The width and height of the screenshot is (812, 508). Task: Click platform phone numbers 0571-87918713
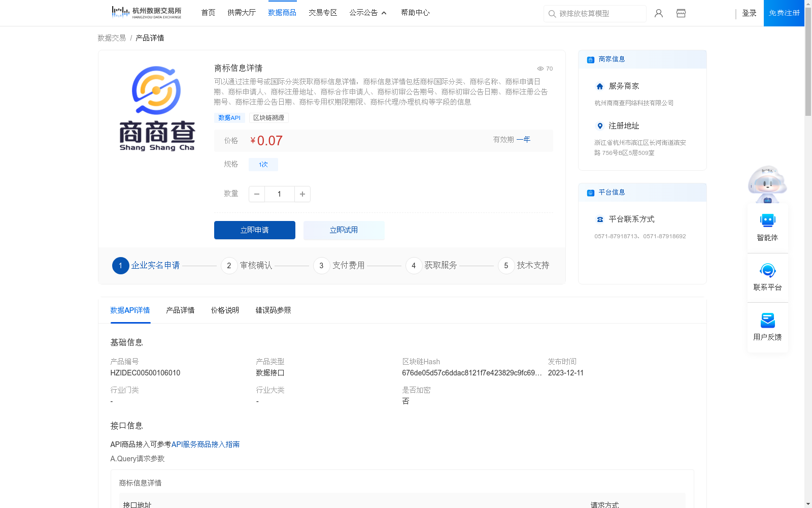[640, 236]
